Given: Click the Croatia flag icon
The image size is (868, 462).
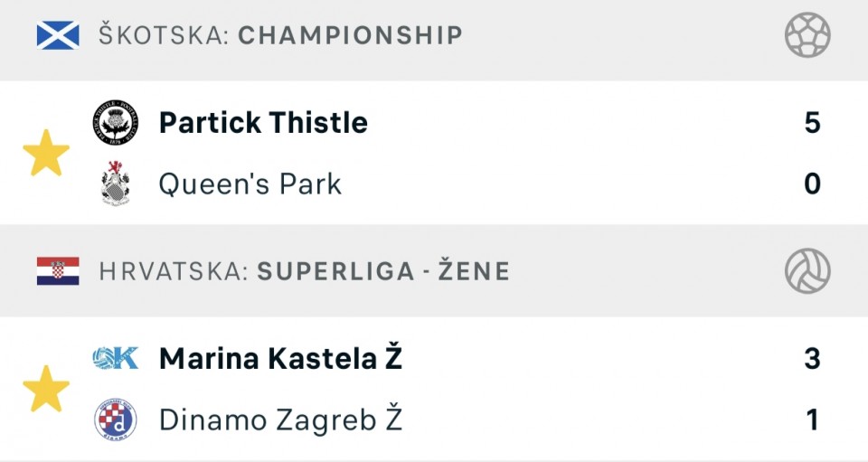Looking at the screenshot, I should (58, 270).
